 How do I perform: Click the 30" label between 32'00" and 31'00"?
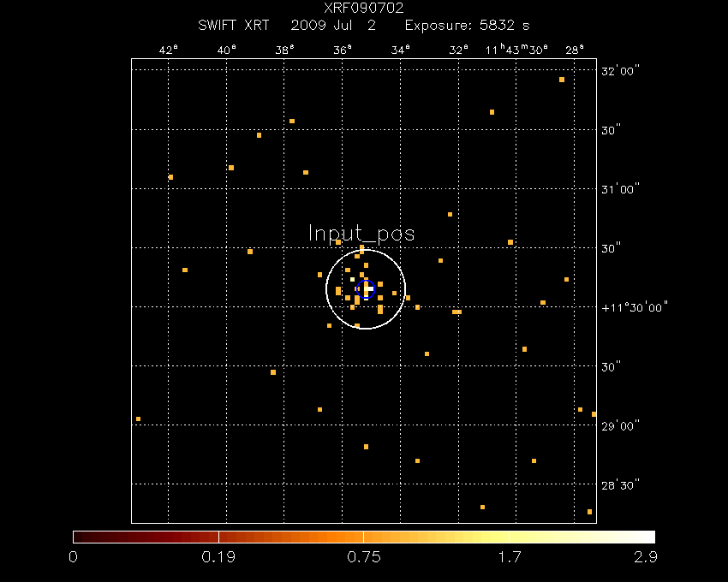(x=611, y=130)
